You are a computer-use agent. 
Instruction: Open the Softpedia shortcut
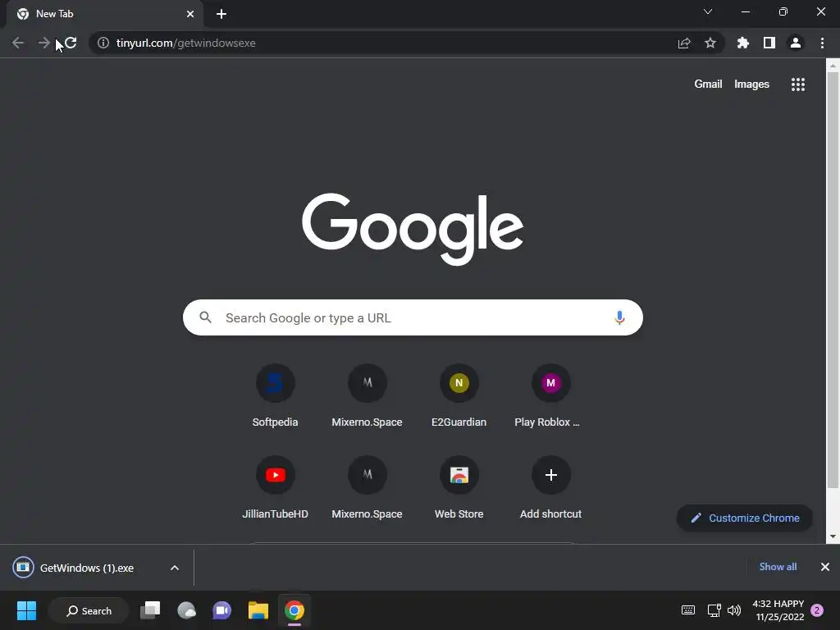[276, 396]
